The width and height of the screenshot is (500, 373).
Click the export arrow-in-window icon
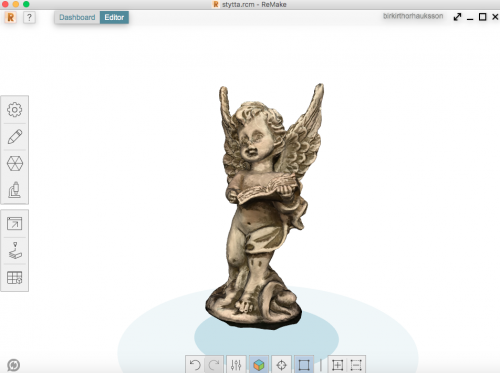pyautogui.click(x=15, y=224)
